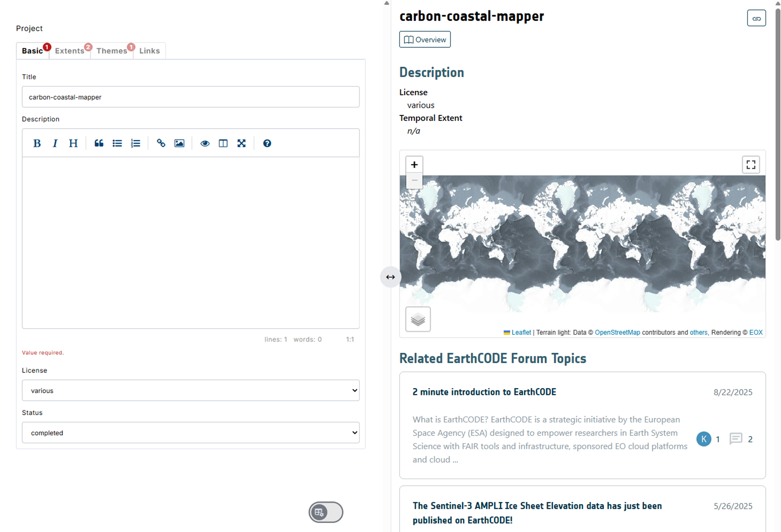
Task: Enable side-by-side editing mode
Action: (x=223, y=143)
